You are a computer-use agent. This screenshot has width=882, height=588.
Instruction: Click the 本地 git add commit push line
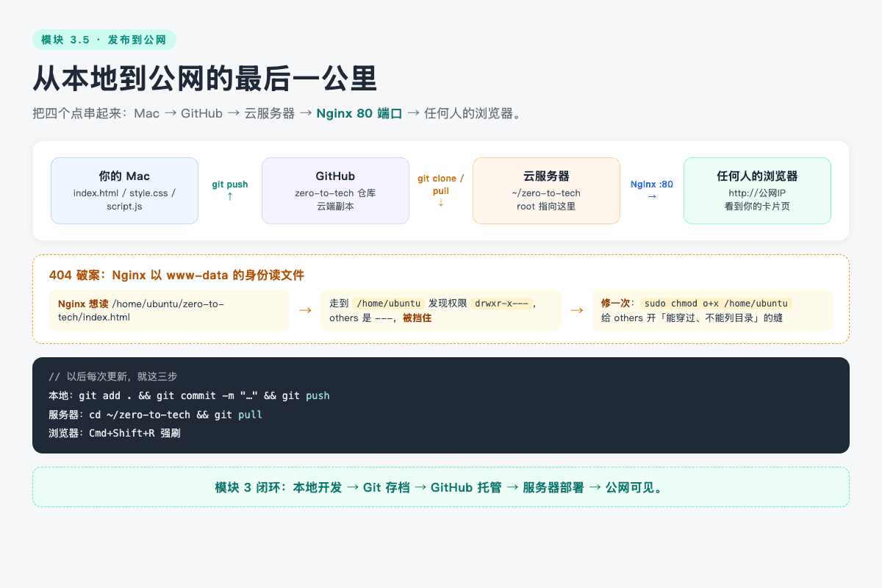pyautogui.click(x=189, y=395)
